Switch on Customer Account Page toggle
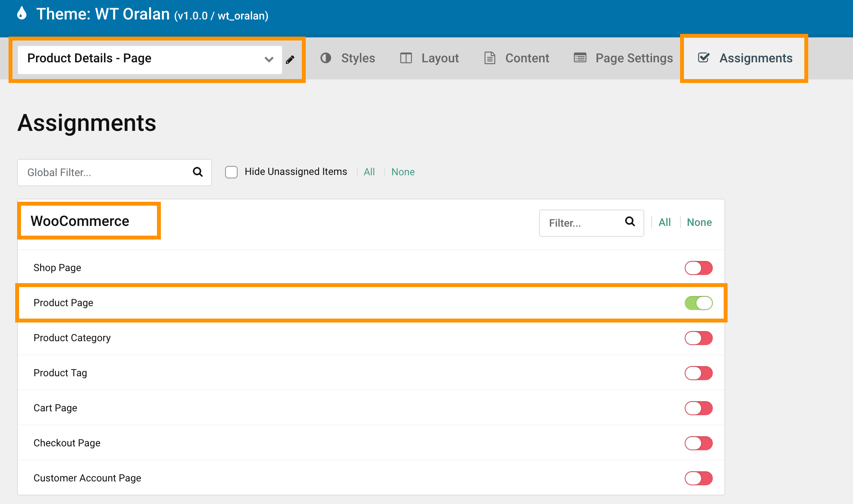The image size is (853, 504). coord(699,478)
